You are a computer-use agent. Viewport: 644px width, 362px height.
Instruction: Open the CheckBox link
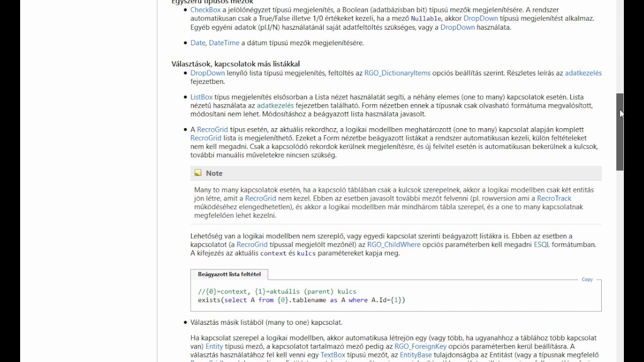pyautogui.click(x=205, y=10)
